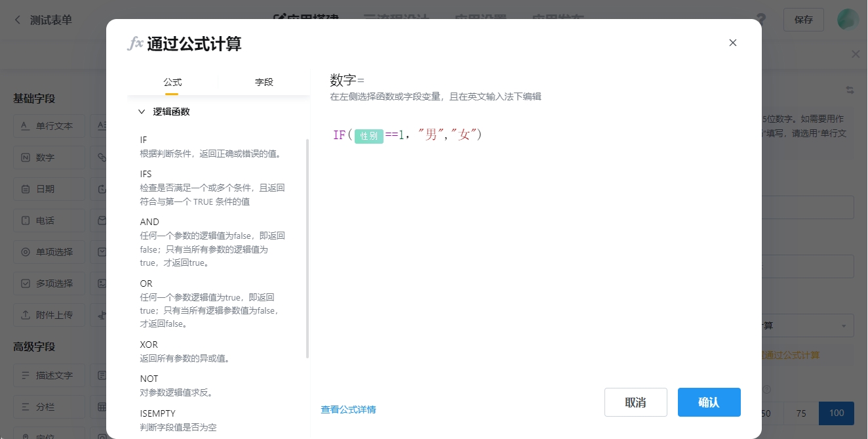Click the help question mark icon

[x=760, y=20]
